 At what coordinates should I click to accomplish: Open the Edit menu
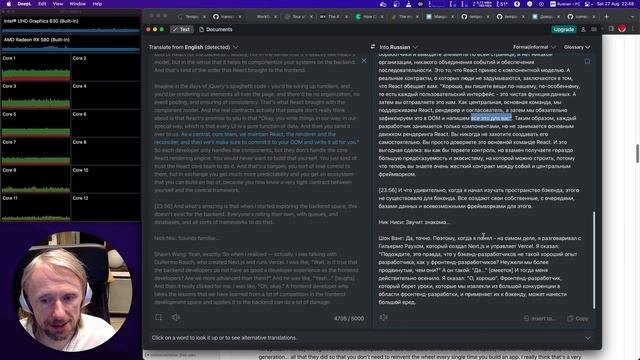click(x=42, y=4)
